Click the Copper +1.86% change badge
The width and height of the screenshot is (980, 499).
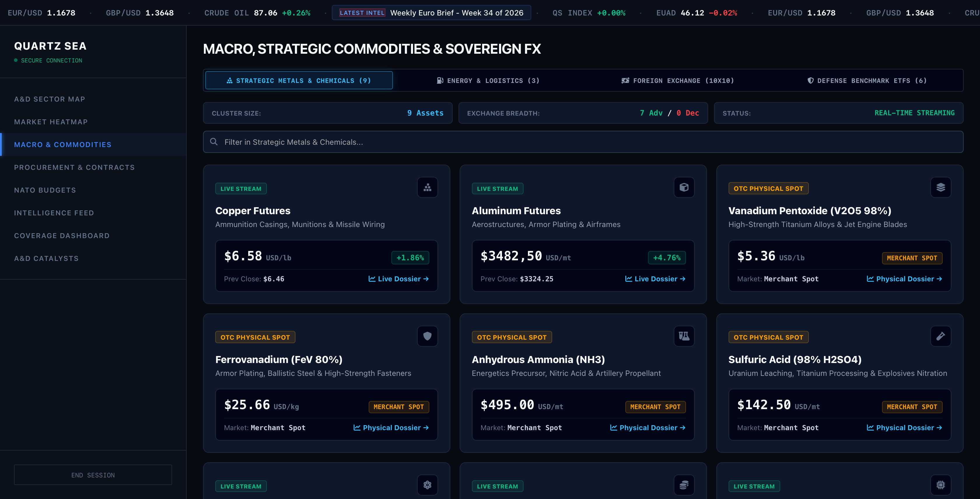click(410, 258)
